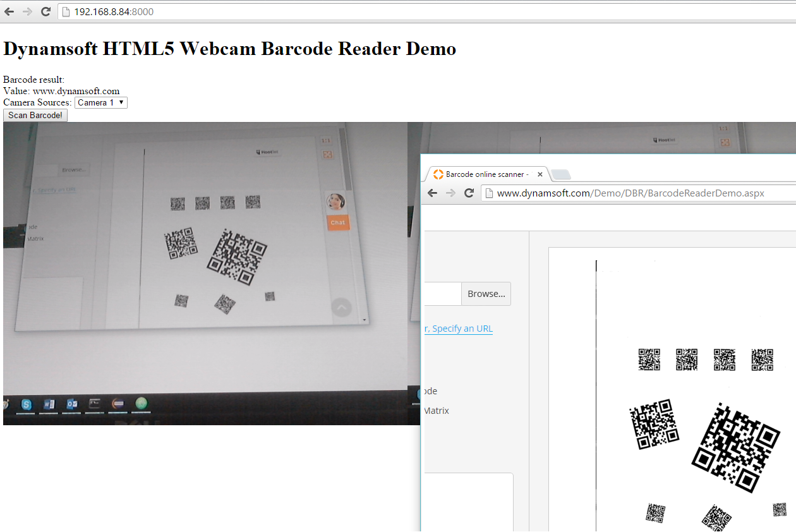Click the largest rotated QR code image
This screenshot has height=532, width=796.
(735, 447)
